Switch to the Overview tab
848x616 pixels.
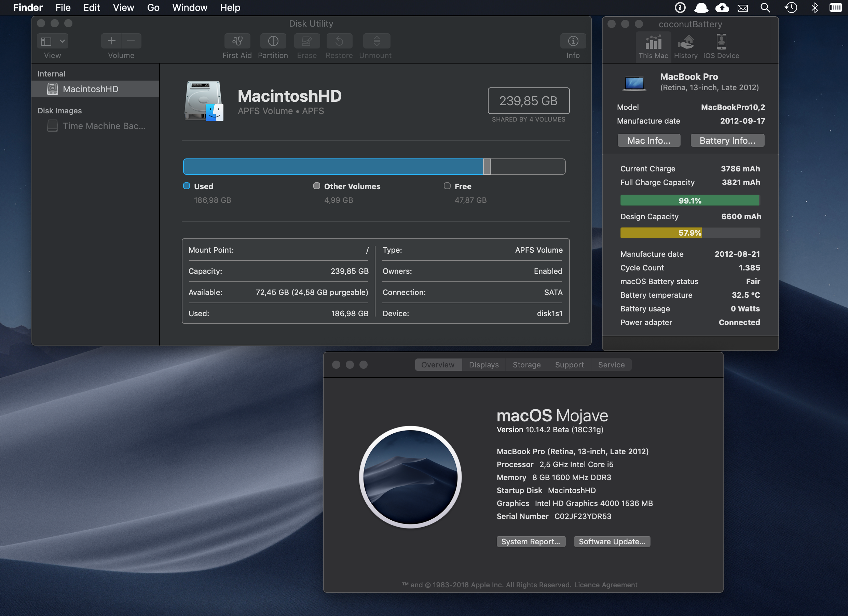pos(438,364)
